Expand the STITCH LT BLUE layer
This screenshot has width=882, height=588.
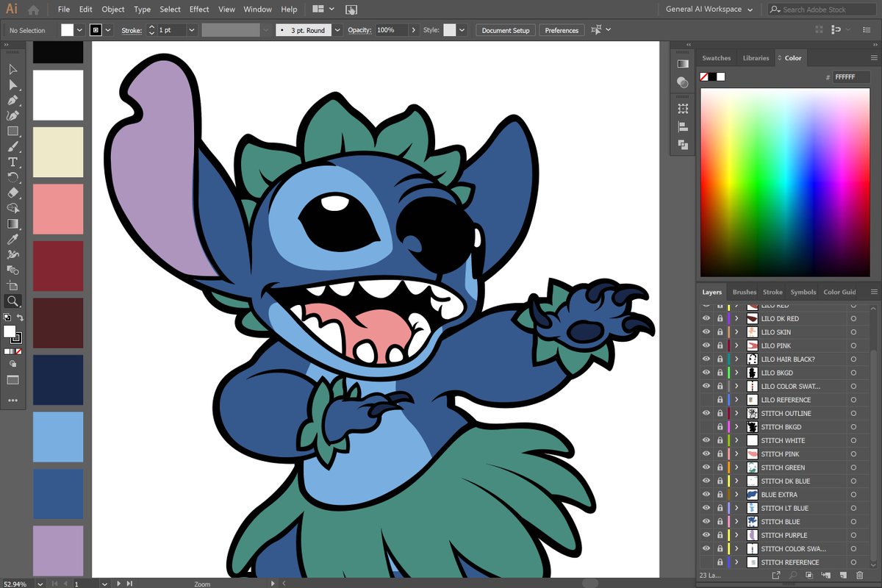tap(736, 508)
